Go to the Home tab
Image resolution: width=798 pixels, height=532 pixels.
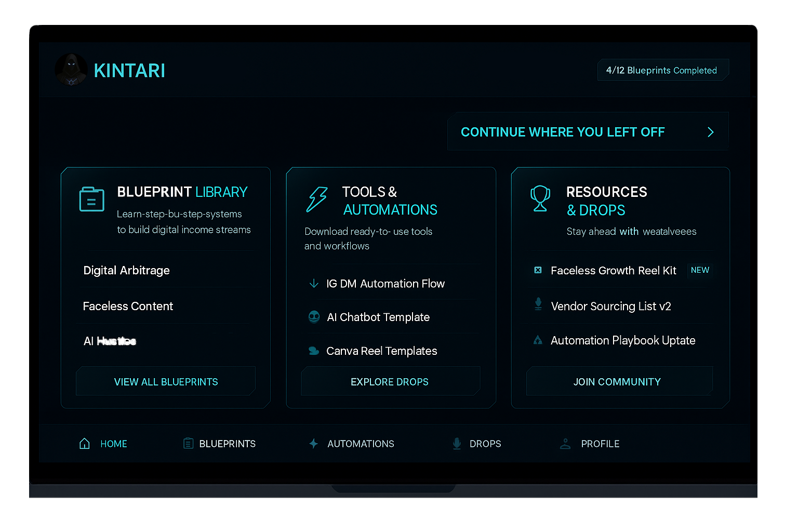tap(103, 444)
